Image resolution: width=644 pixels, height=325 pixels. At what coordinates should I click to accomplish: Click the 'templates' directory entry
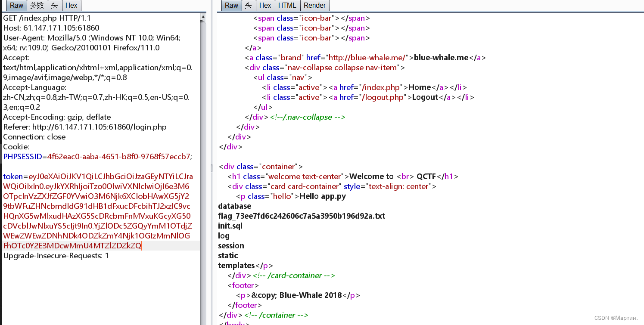pos(236,266)
